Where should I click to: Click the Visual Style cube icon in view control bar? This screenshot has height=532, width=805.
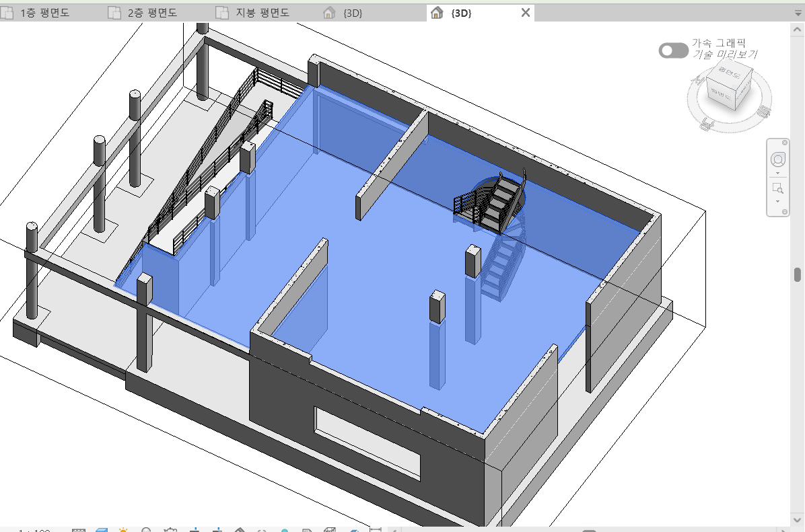coord(101,531)
